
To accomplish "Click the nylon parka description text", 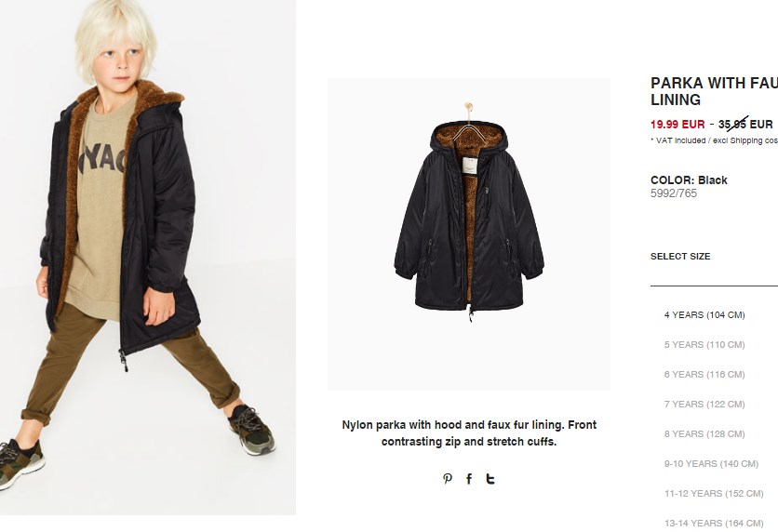I will click(469, 432).
